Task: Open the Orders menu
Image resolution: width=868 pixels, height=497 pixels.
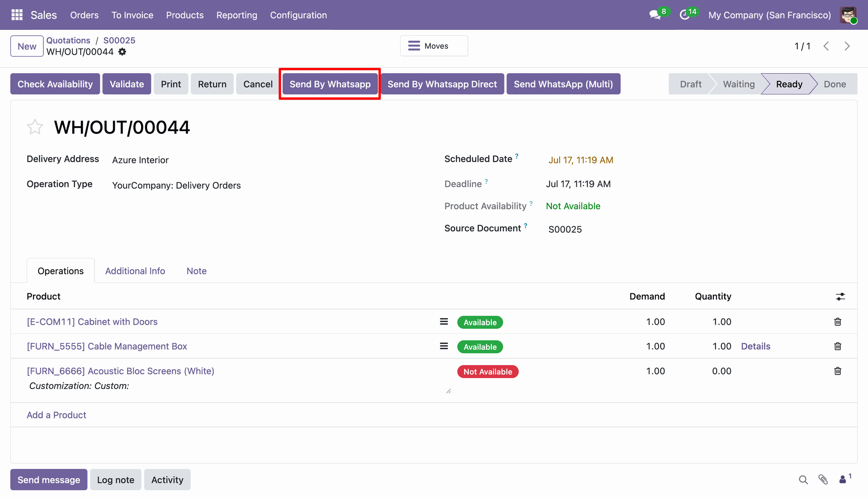Action: click(84, 15)
